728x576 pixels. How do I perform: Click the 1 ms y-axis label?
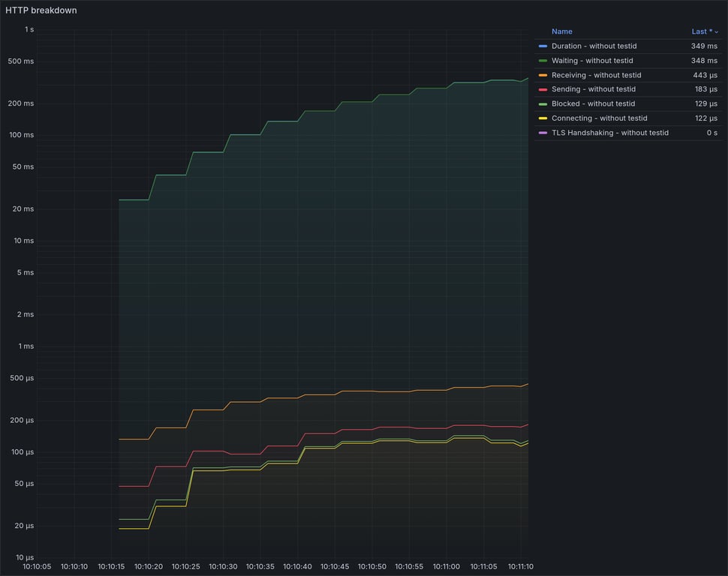point(26,346)
